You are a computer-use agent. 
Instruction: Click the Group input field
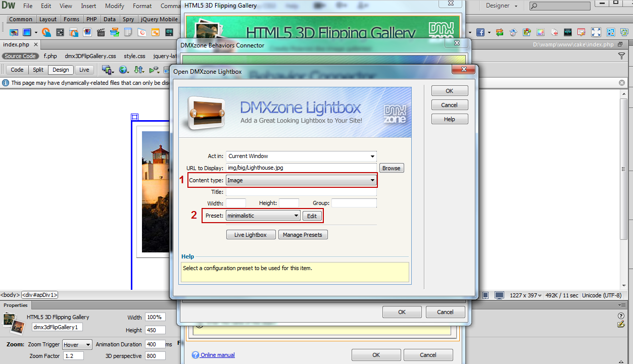click(354, 203)
